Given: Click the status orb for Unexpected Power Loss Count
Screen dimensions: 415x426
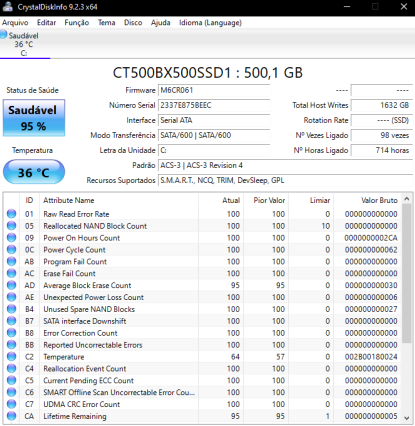Looking at the screenshot, I should coord(11,297).
